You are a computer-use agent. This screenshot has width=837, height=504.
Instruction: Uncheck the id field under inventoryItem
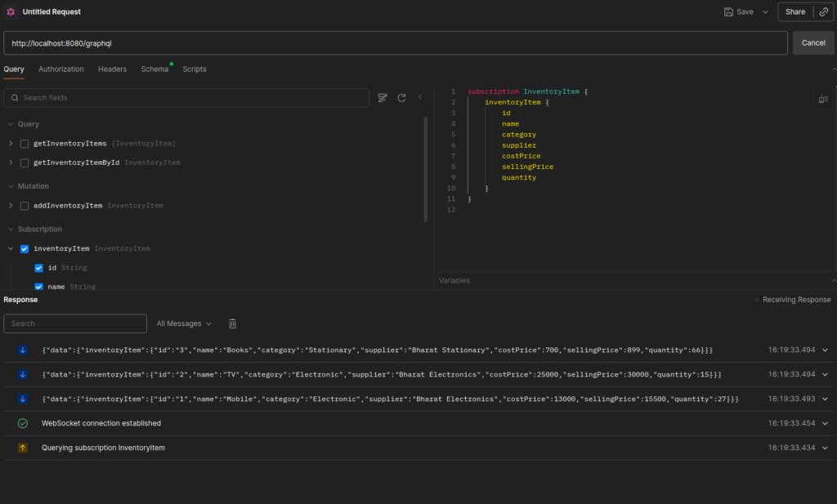coord(38,267)
